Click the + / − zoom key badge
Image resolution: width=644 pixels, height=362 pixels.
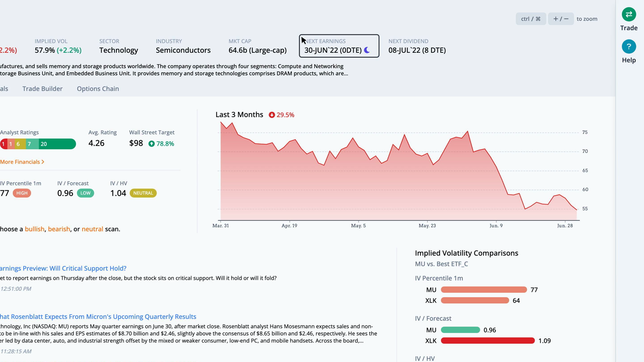pyautogui.click(x=561, y=19)
